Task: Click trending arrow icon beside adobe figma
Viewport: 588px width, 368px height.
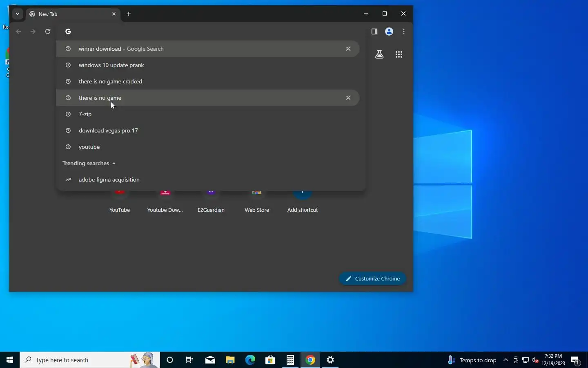Action: tap(68, 180)
